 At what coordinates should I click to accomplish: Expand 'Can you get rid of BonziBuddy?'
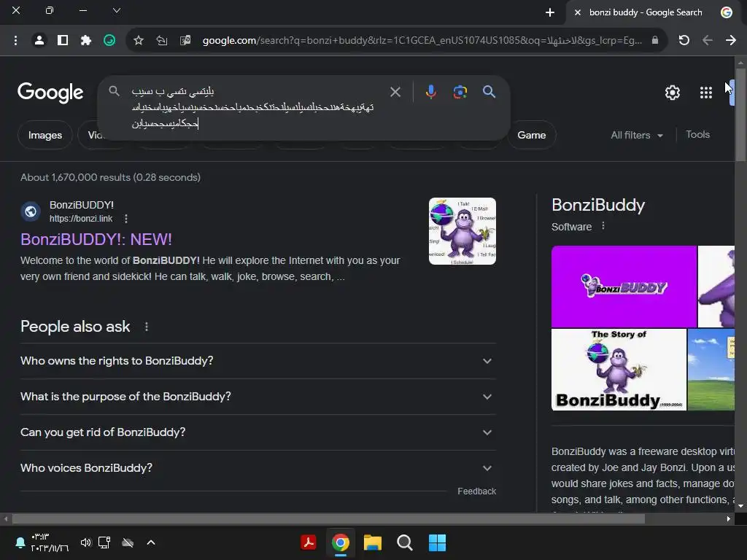click(258, 432)
